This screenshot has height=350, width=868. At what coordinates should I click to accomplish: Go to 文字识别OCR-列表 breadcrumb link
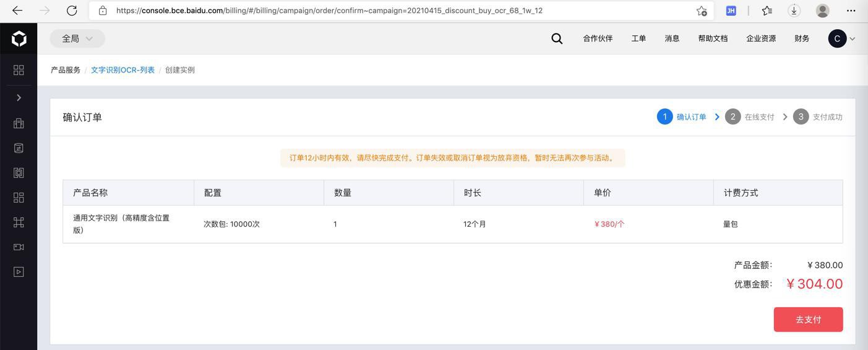(x=122, y=70)
